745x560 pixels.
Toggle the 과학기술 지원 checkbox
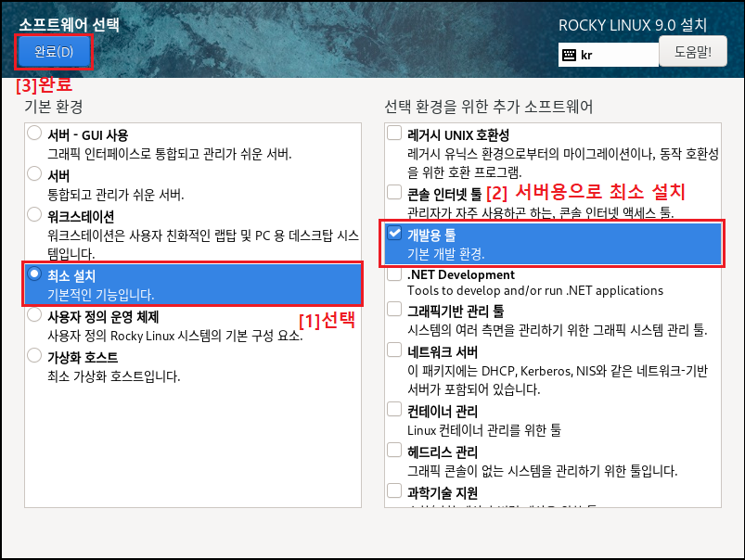coord(394,490)
